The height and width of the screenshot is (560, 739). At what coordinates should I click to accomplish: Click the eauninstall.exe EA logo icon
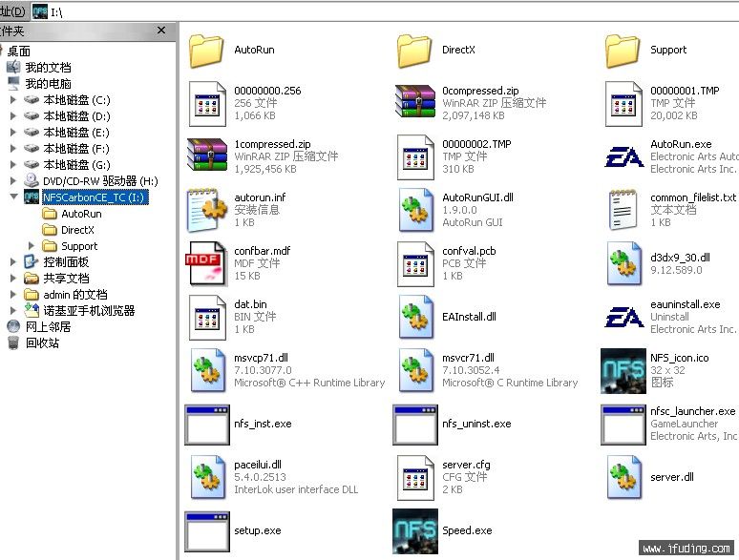(x=624, y=317)
